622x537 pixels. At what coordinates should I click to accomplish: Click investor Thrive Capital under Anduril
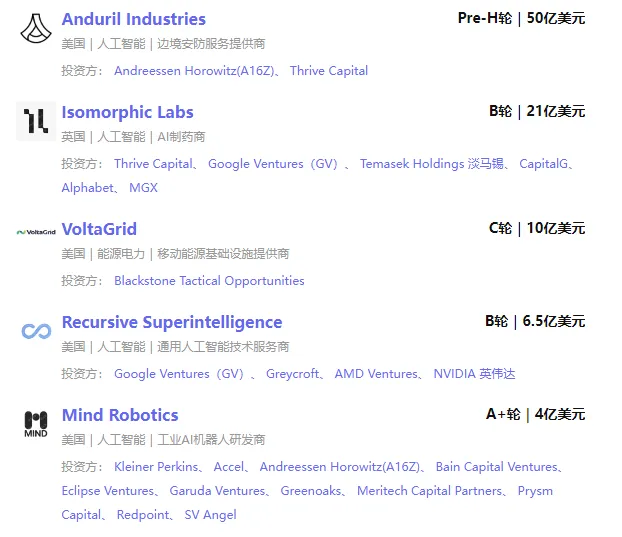pyautogui.click(x=329, y=71)
